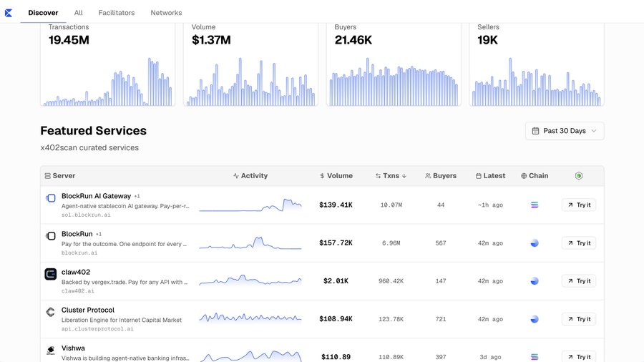Image resolution: width=644 pixels, height=362 pixels.
Task: Click the ~1h ago latest value
Action: 490,205
